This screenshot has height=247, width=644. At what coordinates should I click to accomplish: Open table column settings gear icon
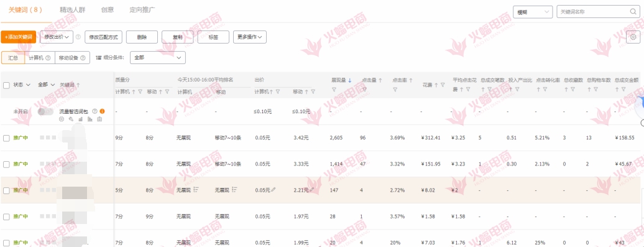pos(633,37)
